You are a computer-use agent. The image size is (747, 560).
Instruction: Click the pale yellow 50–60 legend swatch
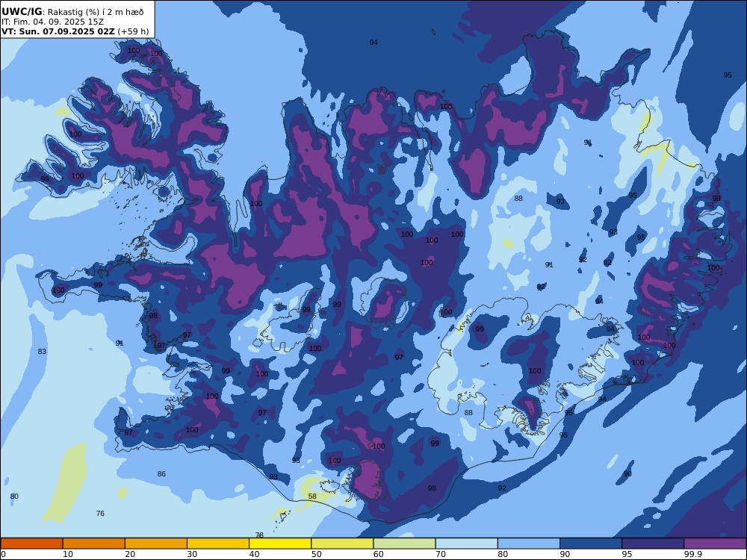[x=342, y=544]
